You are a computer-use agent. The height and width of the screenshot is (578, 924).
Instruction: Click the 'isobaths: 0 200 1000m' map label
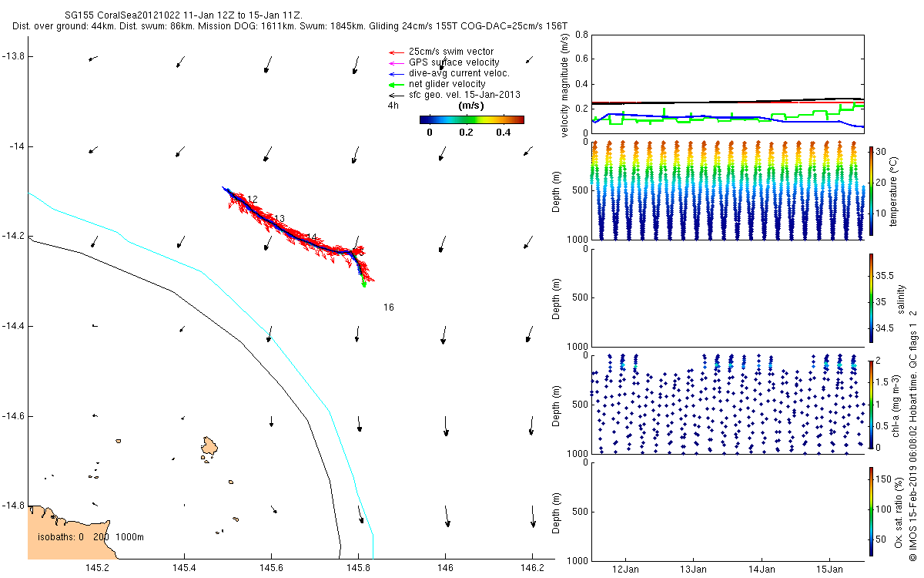pyautogui.click(x=92, y=536)
